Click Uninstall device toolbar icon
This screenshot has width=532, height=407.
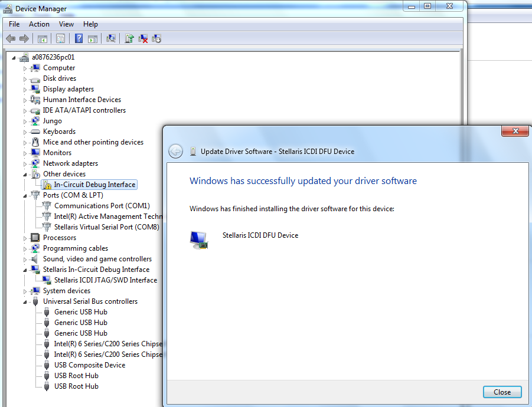pyautogui.click(x=143, y=38)
